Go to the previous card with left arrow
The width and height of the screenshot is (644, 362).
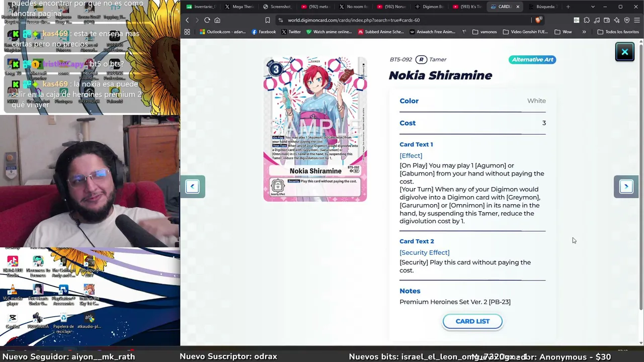(192, 187)
